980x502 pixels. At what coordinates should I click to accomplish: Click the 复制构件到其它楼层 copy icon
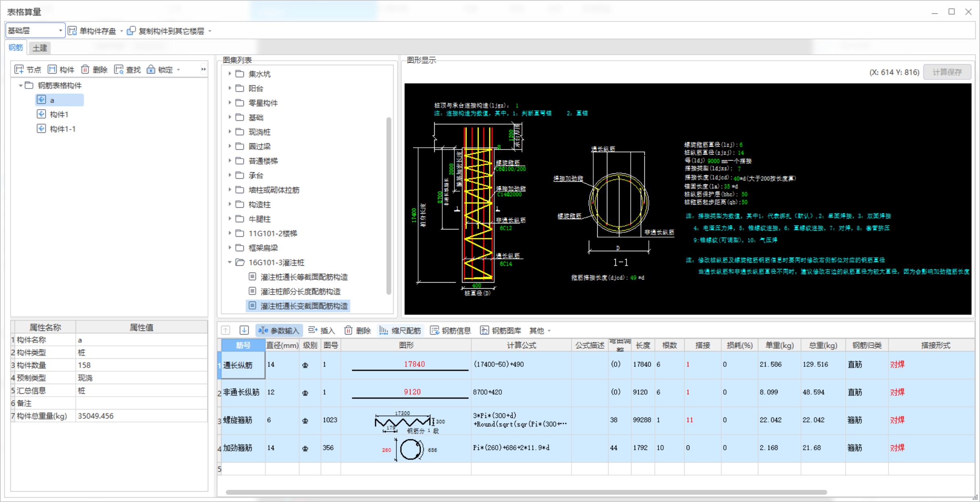131,31
